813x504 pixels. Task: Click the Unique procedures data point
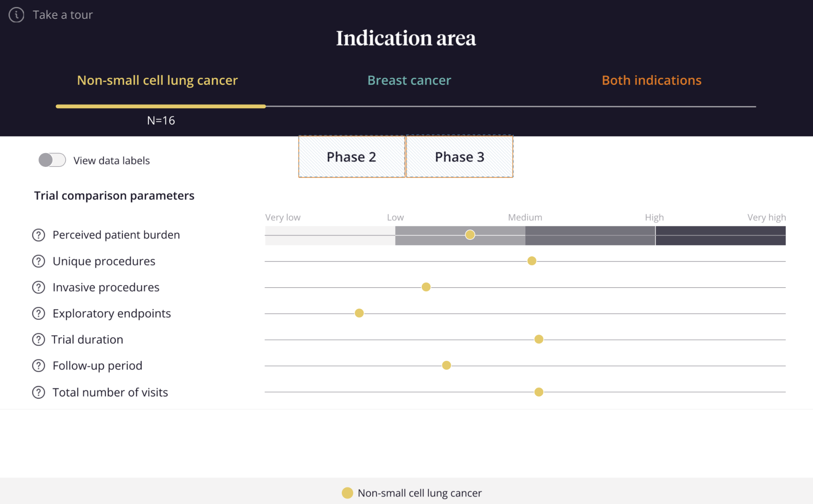(x=532, y=261)
